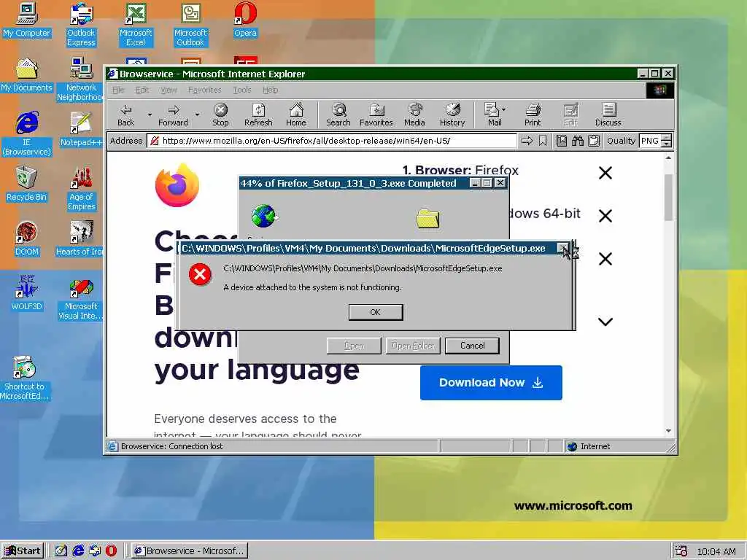Click the page-bookmark icon beside the binoculars
747x560 pixels.
[x=562, y=141]
